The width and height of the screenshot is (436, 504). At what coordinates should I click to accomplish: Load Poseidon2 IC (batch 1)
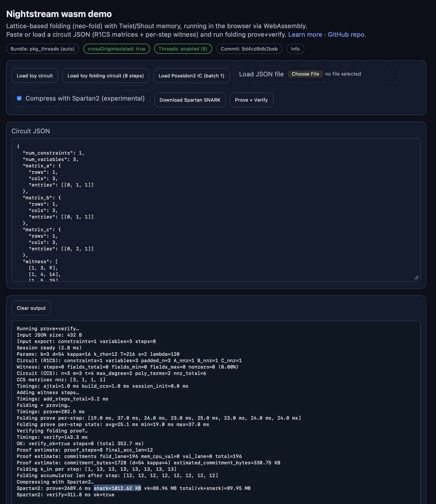[191, 76]
